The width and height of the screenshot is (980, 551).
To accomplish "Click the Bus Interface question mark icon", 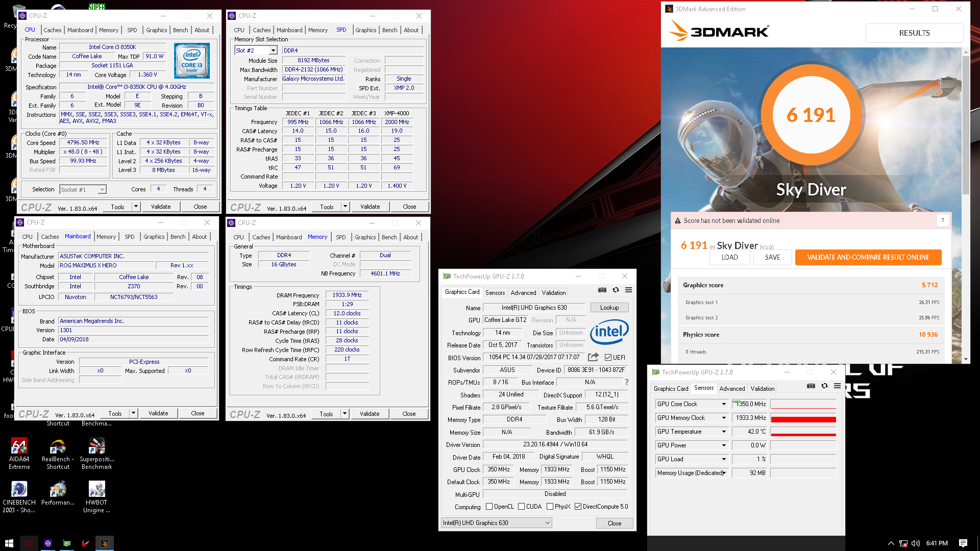I will pyautogui.click(x=627, y=382).
